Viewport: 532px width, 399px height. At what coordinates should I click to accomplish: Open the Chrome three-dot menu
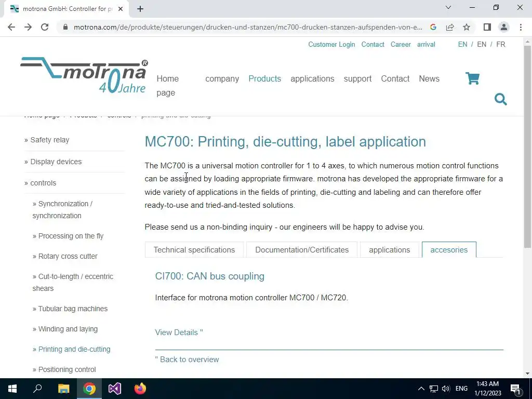(521, 27)
